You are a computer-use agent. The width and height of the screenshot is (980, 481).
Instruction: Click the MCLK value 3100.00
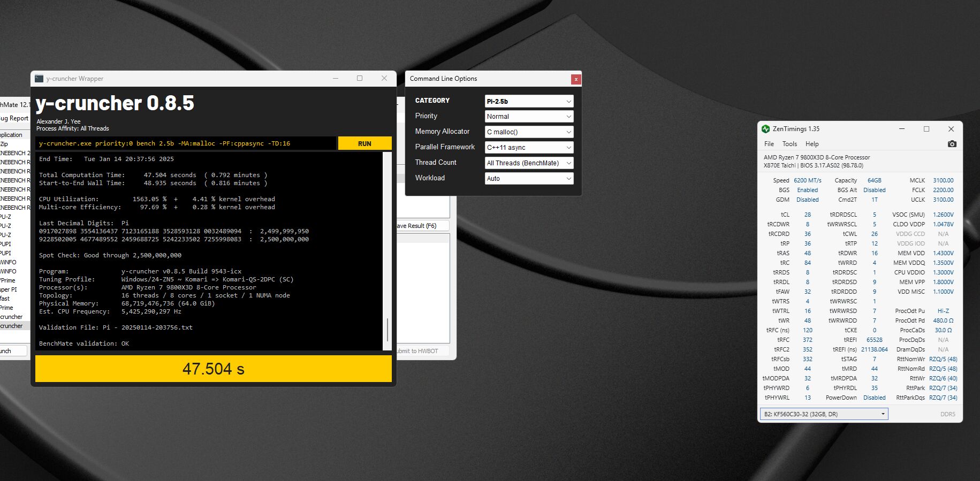pos(943,180)
